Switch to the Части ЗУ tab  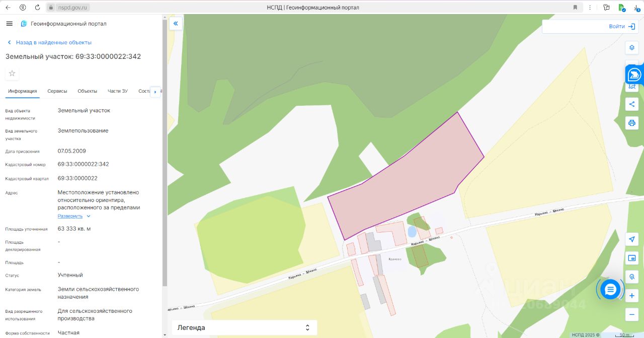click(118, 91)
